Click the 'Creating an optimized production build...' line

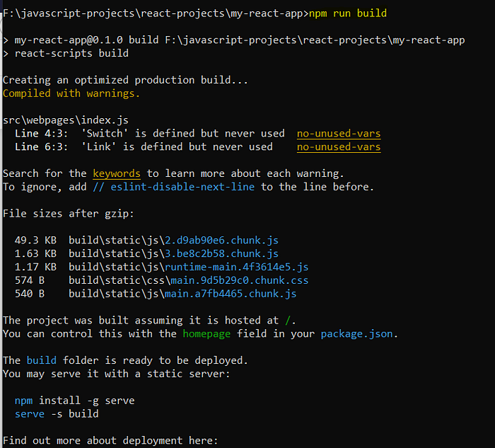click(125, 80)
